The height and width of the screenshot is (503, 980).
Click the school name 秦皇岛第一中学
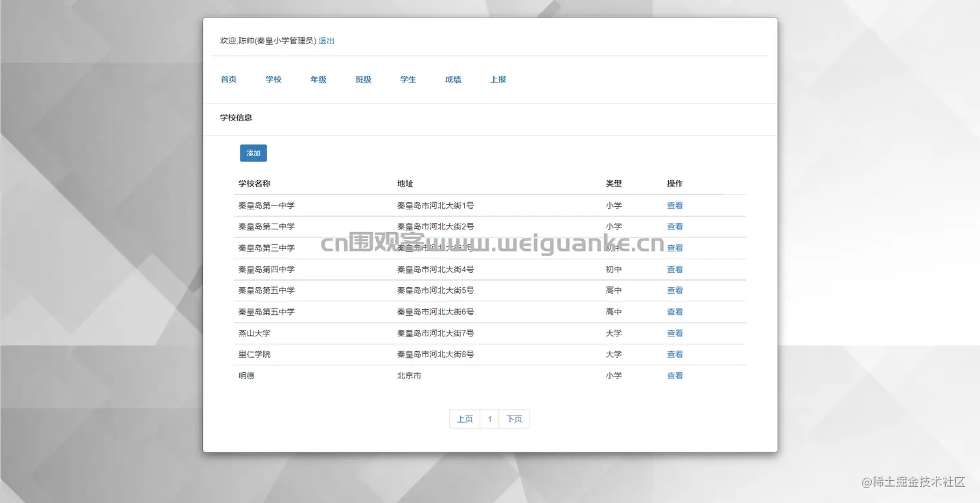point(266,205)
